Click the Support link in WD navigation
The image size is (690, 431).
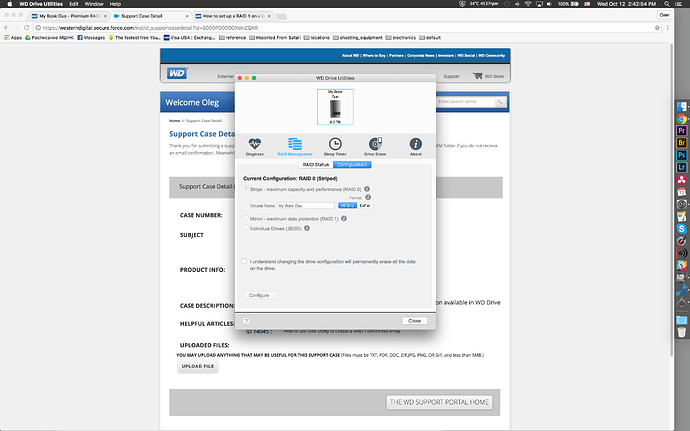(451, 76)
